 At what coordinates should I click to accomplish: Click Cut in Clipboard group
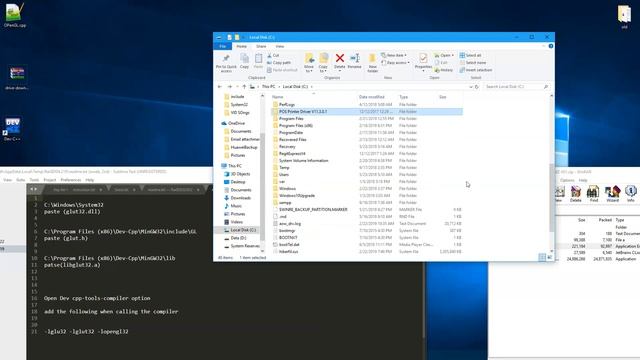click(x=273, y=55)
